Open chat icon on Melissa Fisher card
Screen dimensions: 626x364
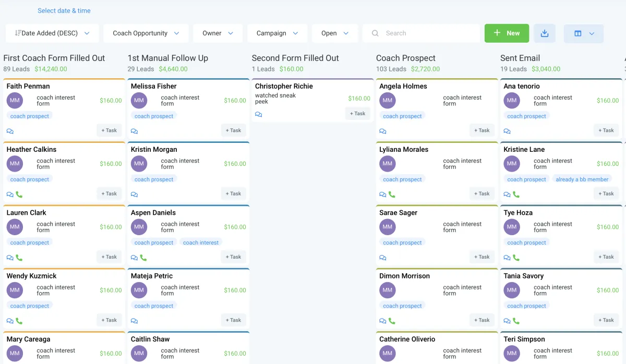(x=134, y=131)
